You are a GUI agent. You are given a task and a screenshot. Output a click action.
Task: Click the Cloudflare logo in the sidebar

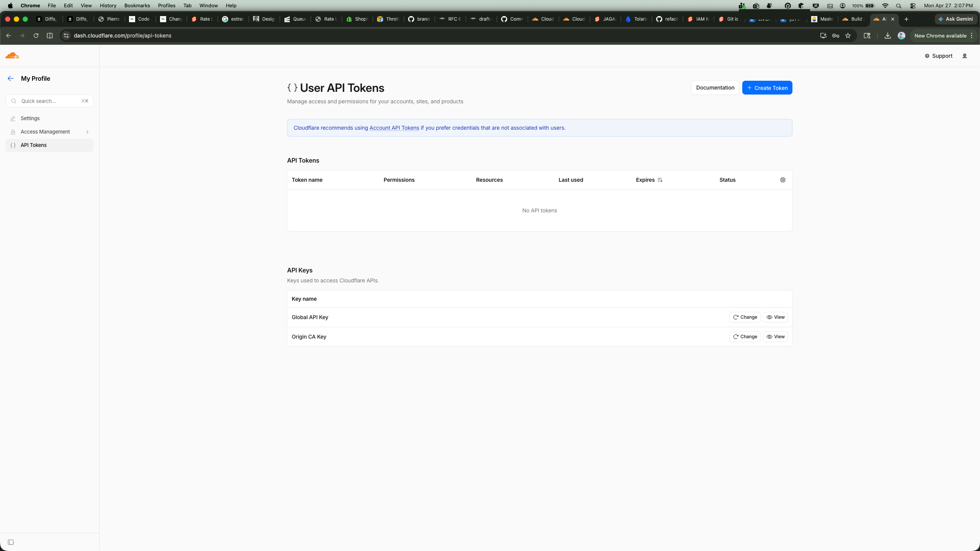(12, 55)
